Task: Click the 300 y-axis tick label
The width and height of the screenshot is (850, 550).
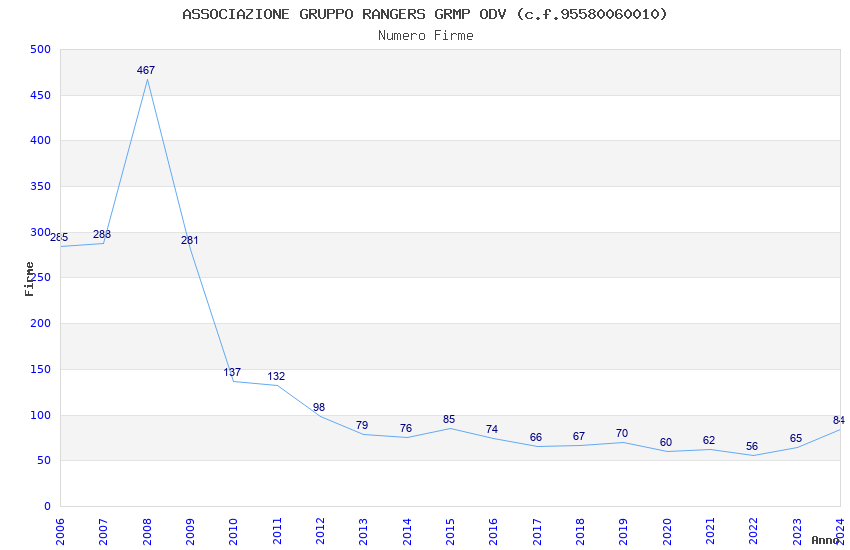Action: pos(41,232)
